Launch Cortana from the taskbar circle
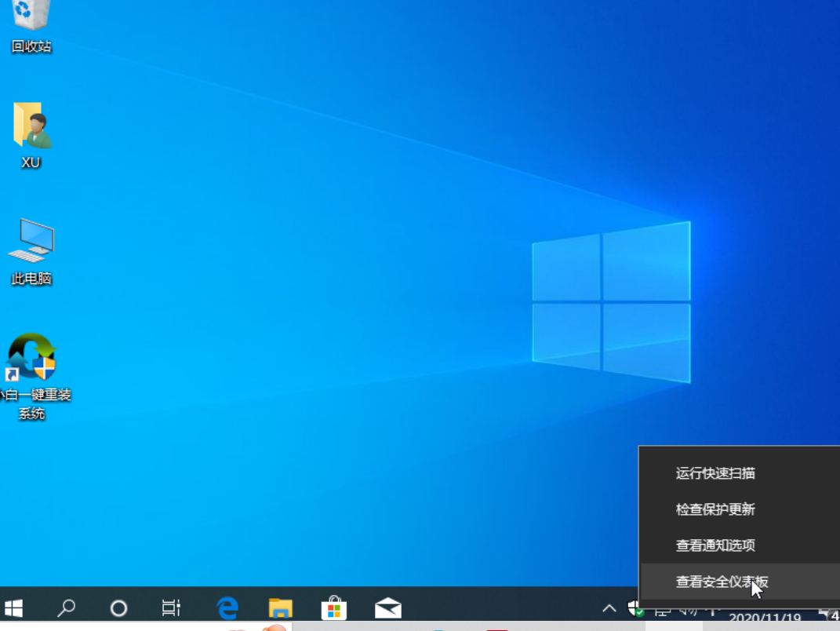This screenshot has width=840, height=631. pyautogui.click(x=118, y=607)
